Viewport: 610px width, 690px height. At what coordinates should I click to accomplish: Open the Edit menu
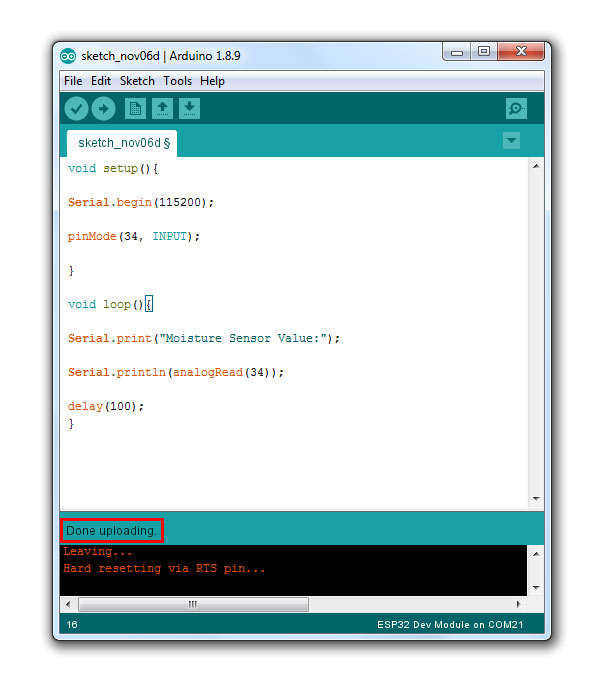[x=101, y=81]
